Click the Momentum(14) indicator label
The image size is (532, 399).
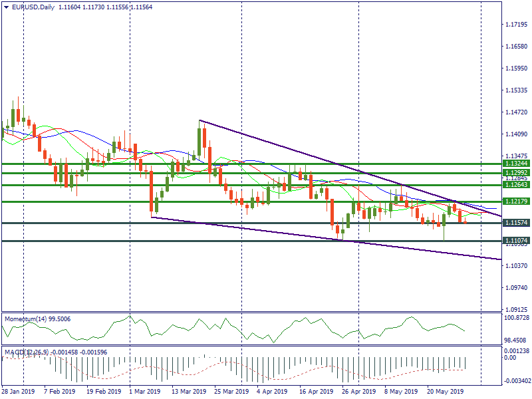pos(39,319)
